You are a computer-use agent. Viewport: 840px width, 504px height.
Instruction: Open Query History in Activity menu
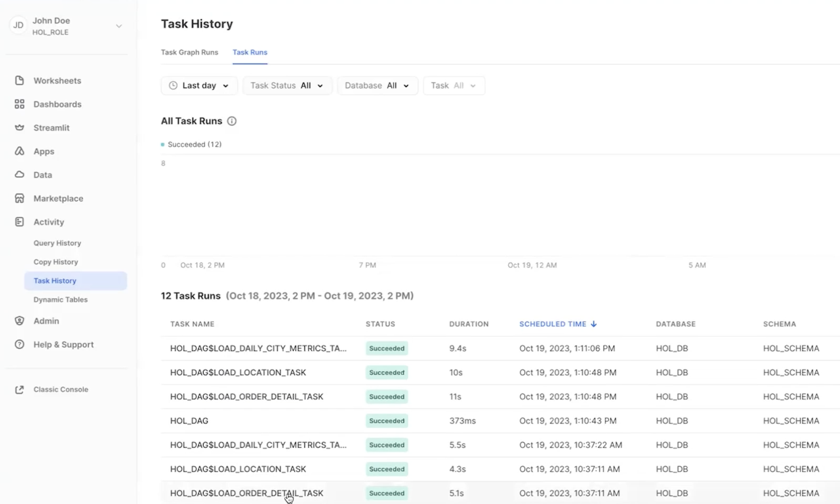click(57, 243)
